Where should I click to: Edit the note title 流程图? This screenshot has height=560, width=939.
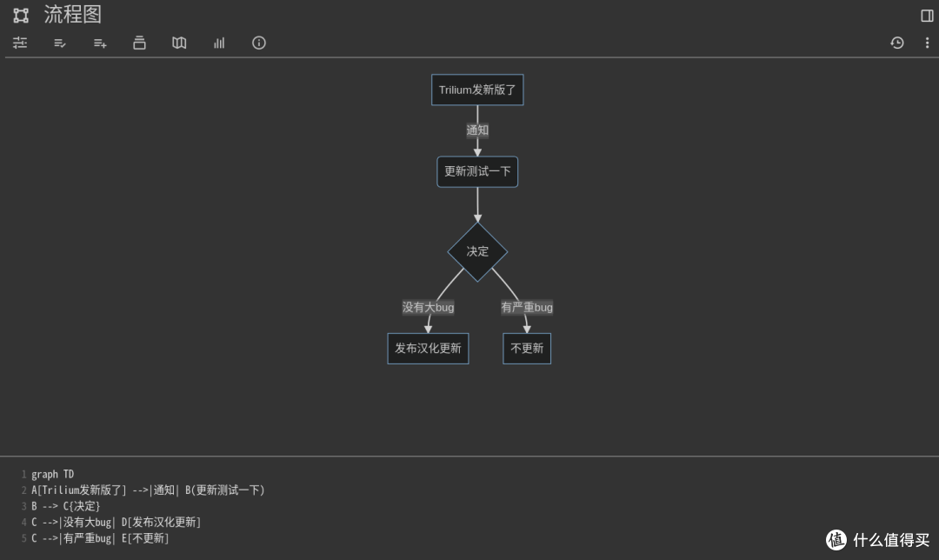[x=72, y=15]
